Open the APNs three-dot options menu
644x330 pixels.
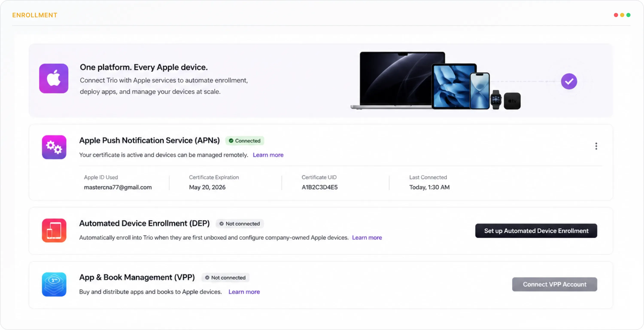[x=596, y=146]
